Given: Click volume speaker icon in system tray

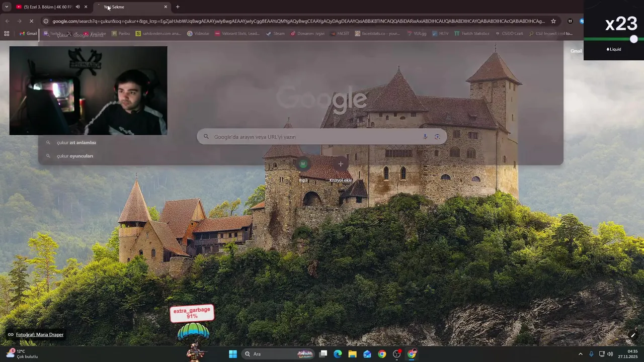Looking at the screenshot, I should pos(610,354).
